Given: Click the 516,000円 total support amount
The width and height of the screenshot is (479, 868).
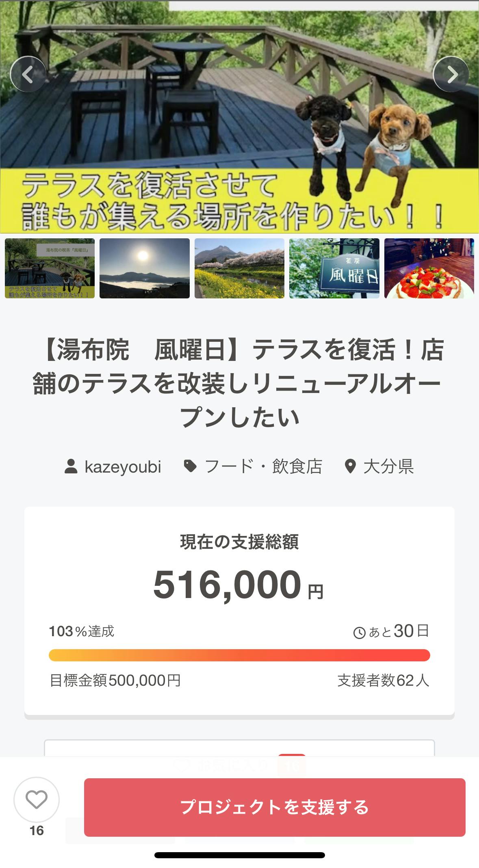Looking at the screenshot, I should [238, 585].
